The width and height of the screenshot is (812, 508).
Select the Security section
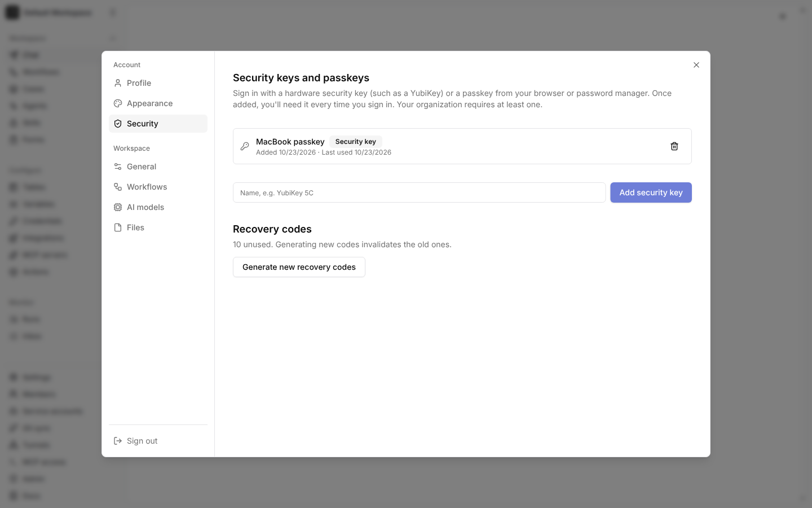point(158,124)
